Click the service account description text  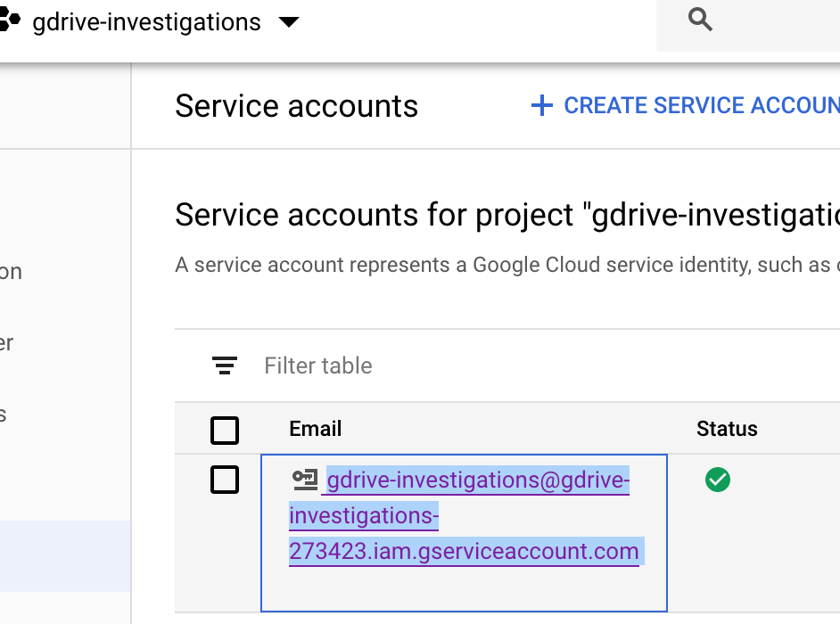coord(507,265)
